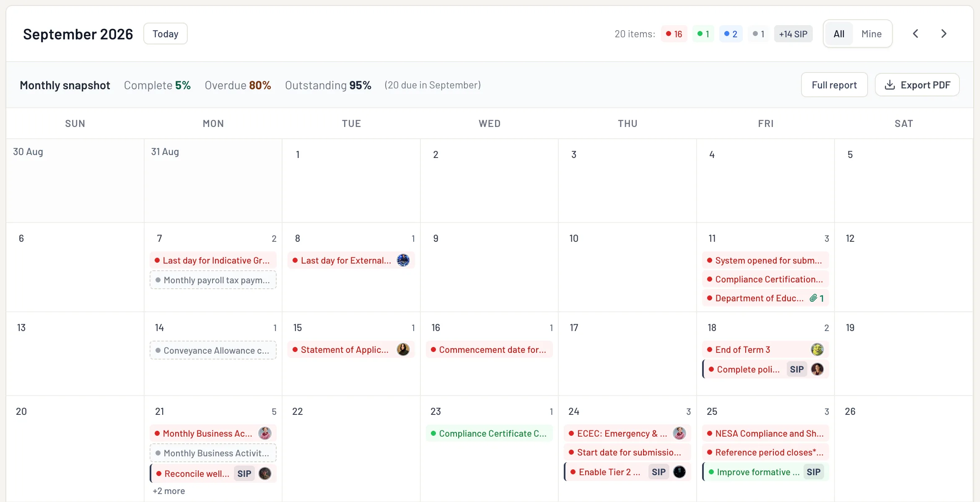The width and height of the screenshot is (980, 502).
Task: Click SIP badge on Enable Tier 2 item
Action: pyautogui.click(x=659, y=472)
